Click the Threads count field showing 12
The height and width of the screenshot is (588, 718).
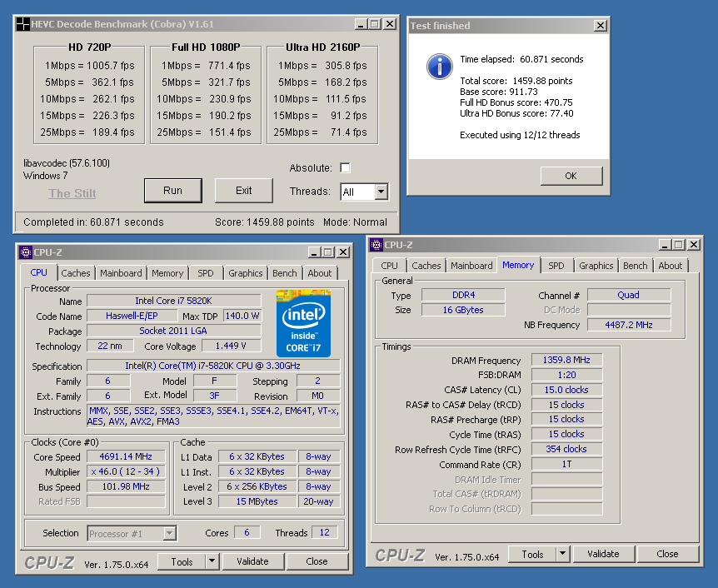325,532
